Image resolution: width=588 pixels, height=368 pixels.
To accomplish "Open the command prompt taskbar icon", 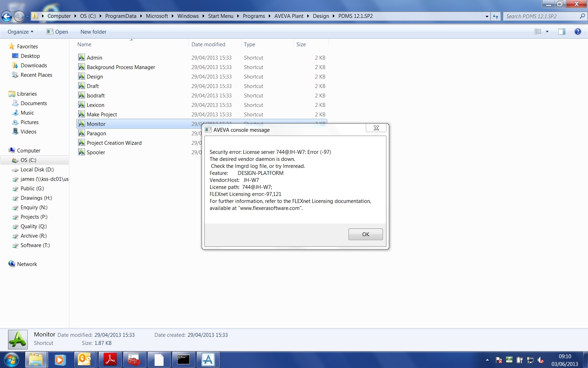I will pos(183,360).
